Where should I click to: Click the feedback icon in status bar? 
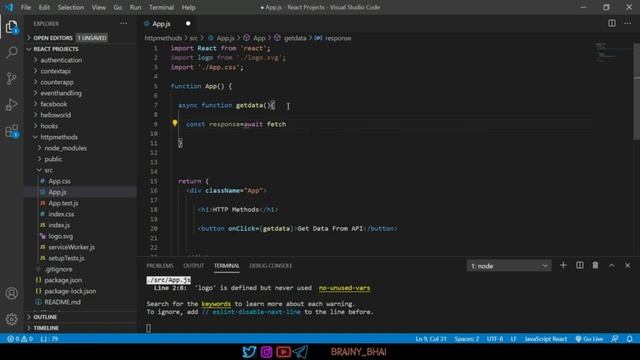point(614,339)
